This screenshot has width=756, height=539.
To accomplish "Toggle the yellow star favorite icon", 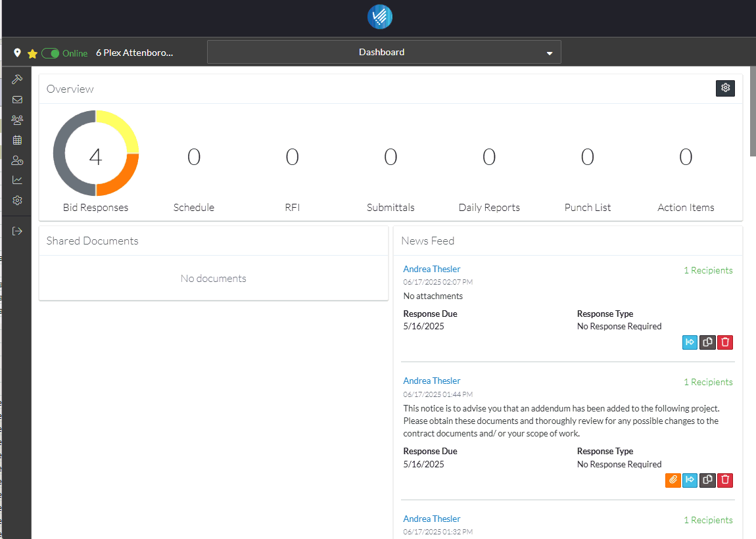I will [x=32, y=53].
